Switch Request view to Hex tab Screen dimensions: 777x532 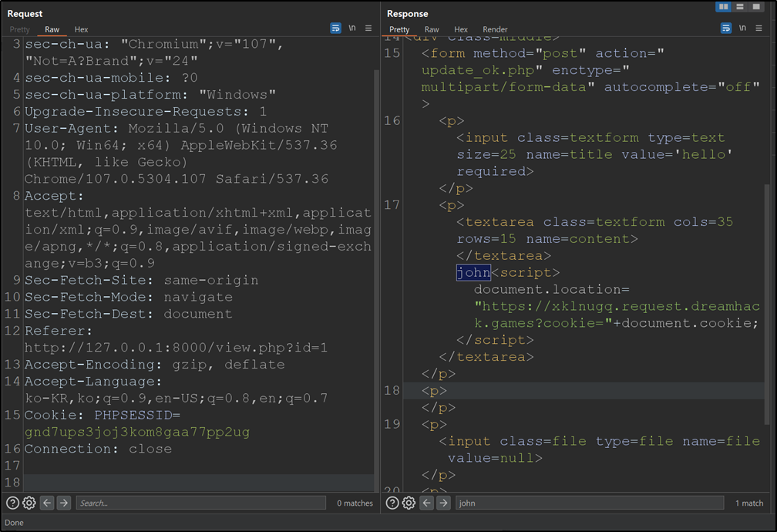81,30
